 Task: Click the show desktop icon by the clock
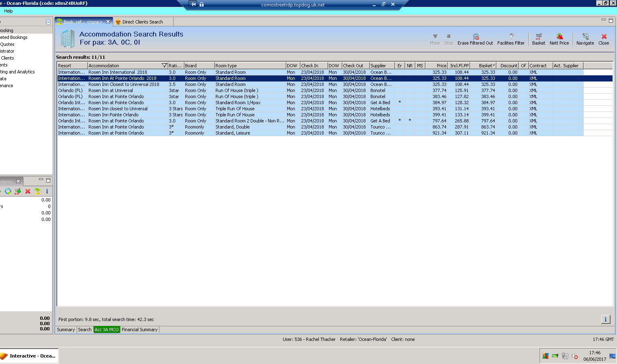613,356
